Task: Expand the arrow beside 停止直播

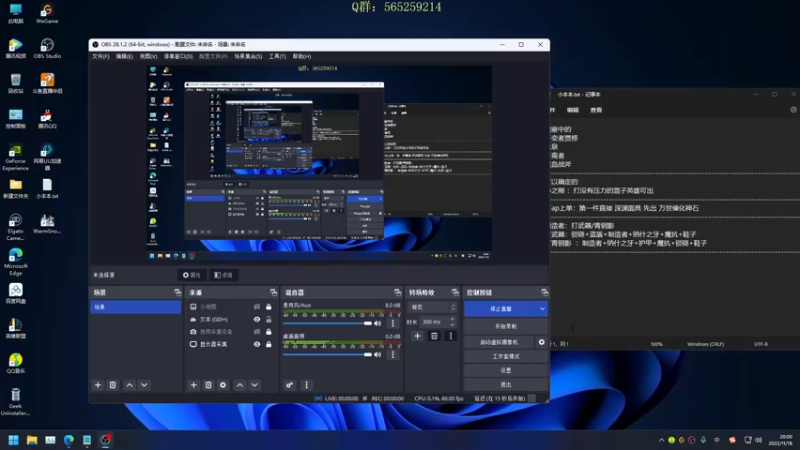Action: coord(542,309)
